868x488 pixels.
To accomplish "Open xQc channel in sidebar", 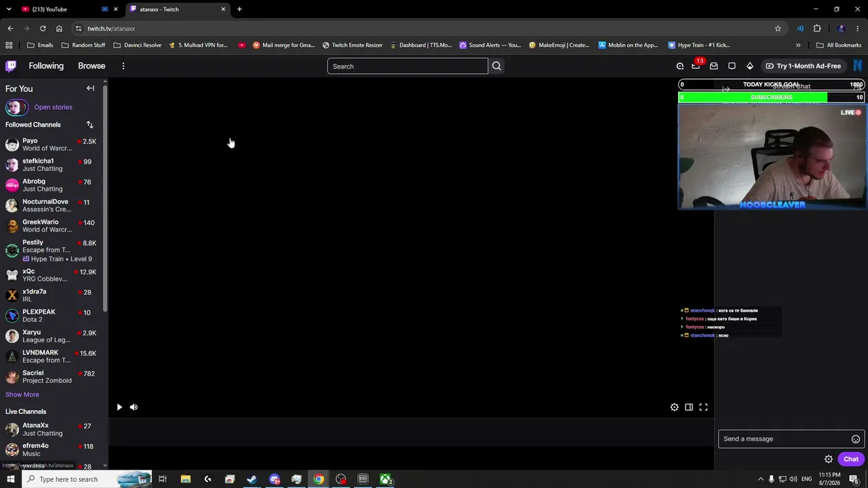I will pos(52,275).
